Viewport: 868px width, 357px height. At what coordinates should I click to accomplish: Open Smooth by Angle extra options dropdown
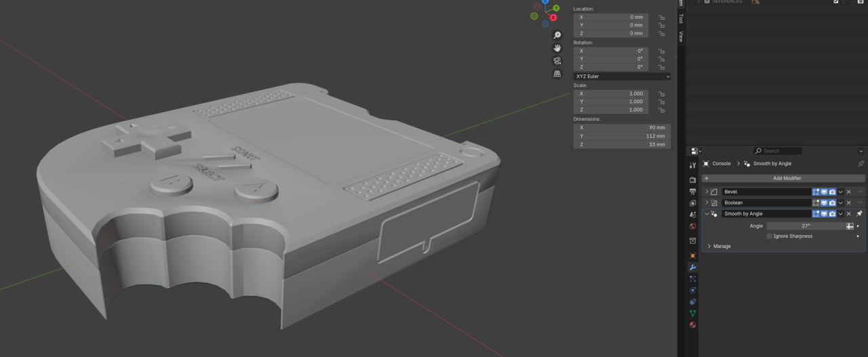(x=840, y=213)
